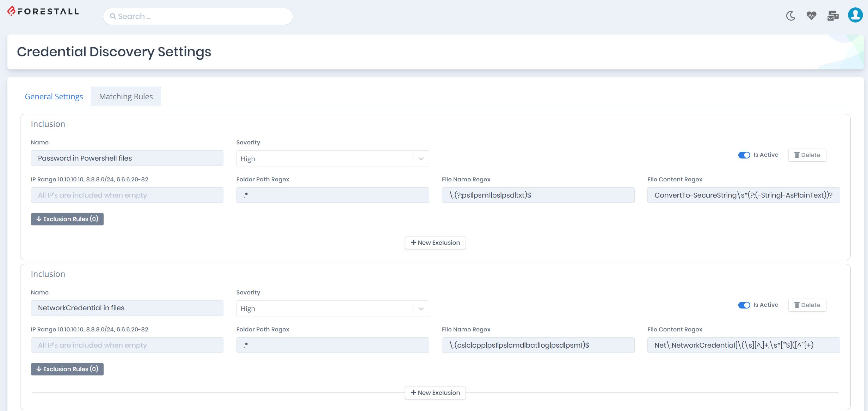Open the user profile avatar icon
This screenshot has height=411, width=868.
[855, 15]
